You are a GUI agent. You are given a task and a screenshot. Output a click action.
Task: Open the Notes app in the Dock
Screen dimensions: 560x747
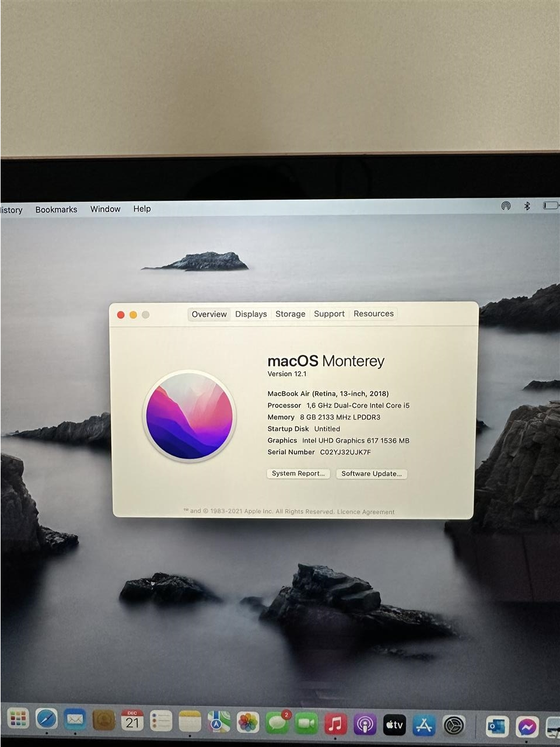pos(190,722)
